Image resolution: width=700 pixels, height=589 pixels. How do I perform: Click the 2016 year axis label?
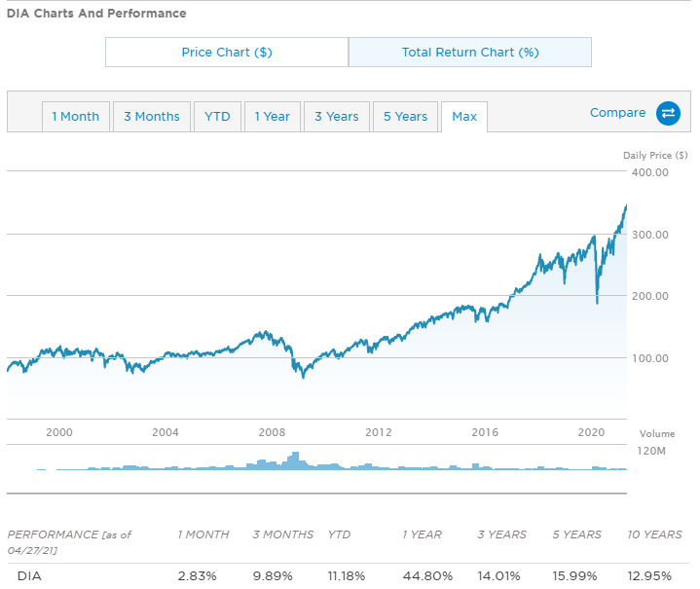coord(485,432)
